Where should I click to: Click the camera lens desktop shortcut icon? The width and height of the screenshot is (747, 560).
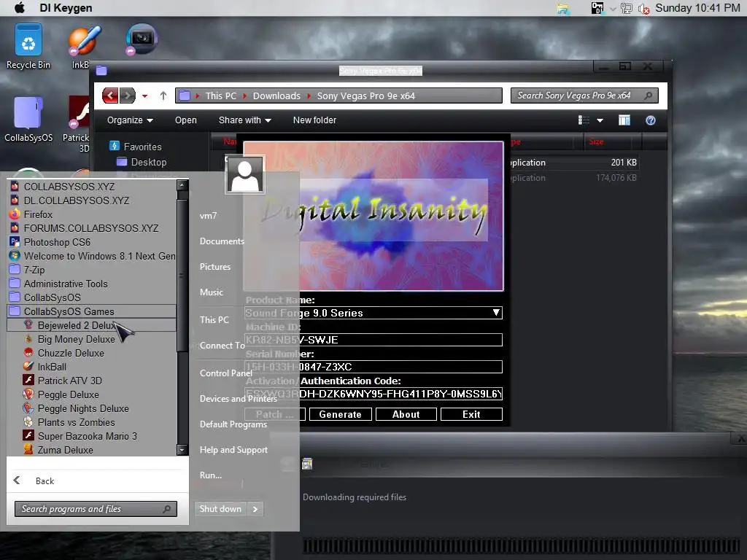click(141, 39)
